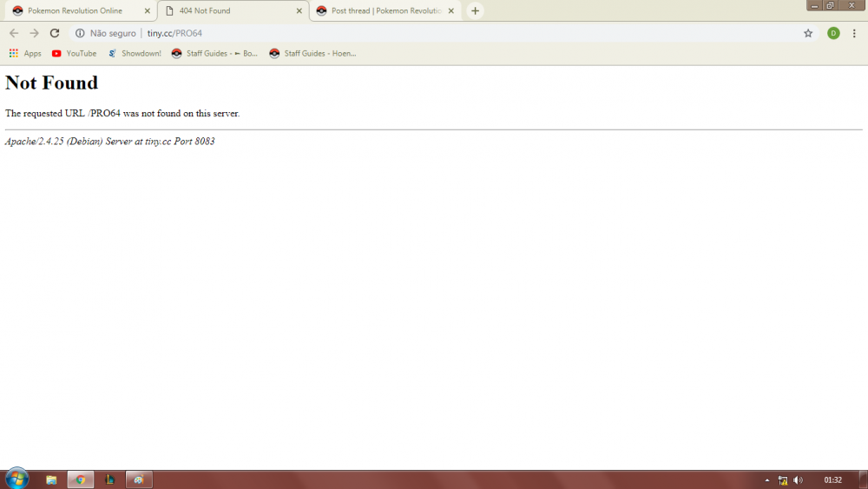The width and height of the screenshot is (868, 489).
Task: Open the green profile avatar menu
Action: click(x=833, y=33)
